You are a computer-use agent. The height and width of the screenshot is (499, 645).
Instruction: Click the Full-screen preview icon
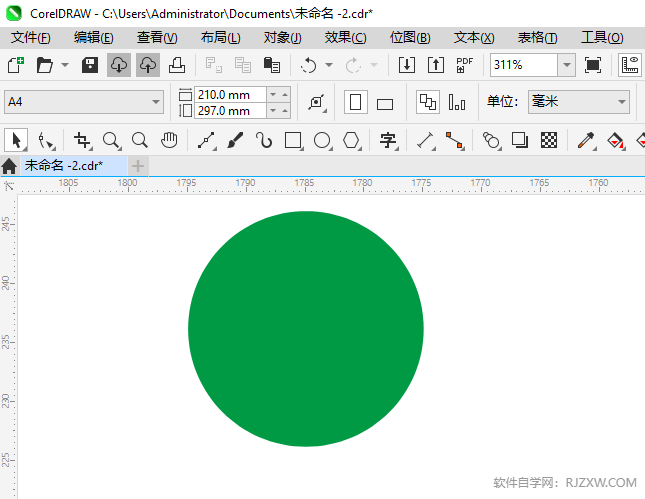592,65
